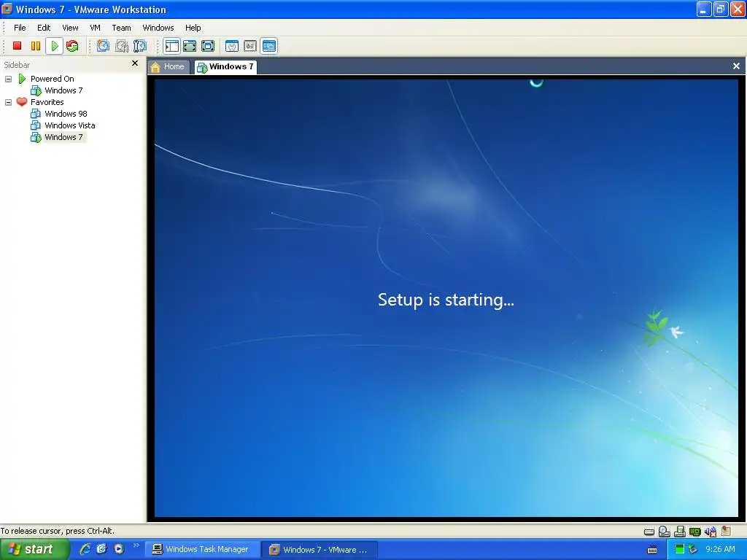This screenshot has width=747, height=560.
Task: Open the File menu
Action: coord(20,28)
